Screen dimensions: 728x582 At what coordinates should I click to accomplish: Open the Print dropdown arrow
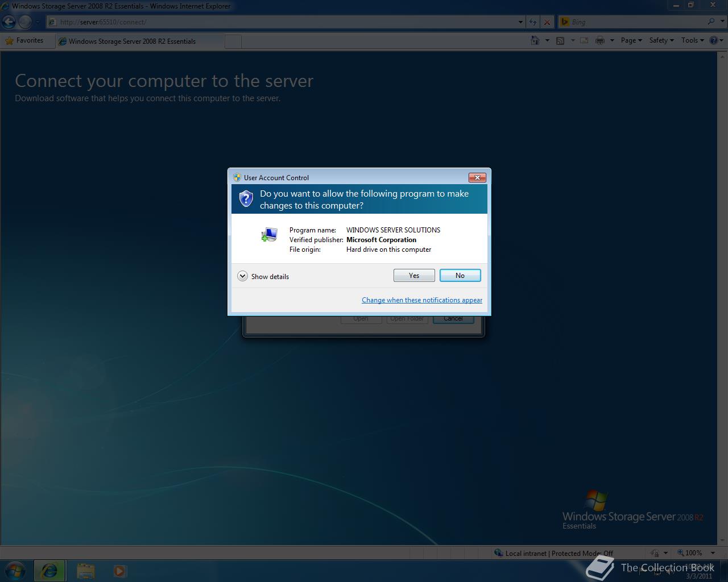point(612,40)
